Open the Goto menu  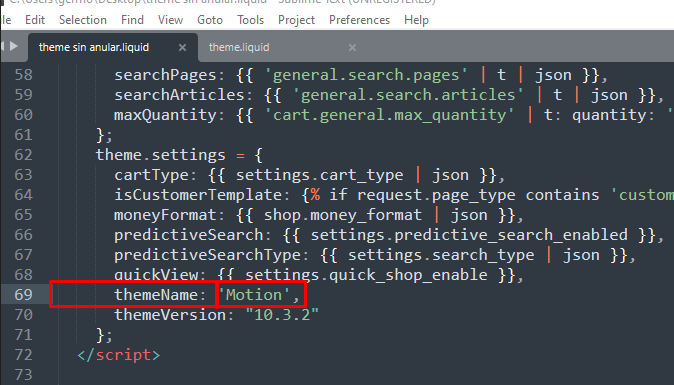point(210,20)
